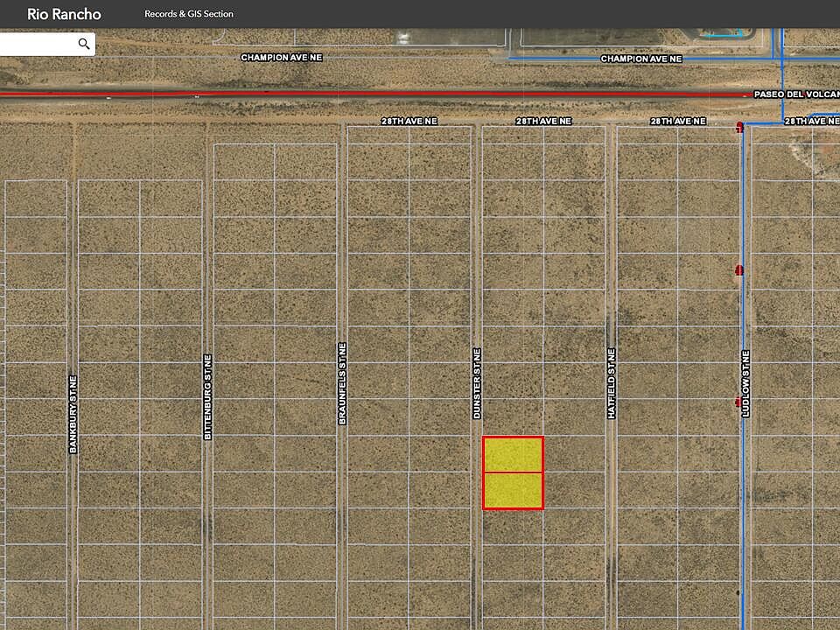840x630 pixels.
Task: Click the LUDLOW ST NE street label
Action: click(745, 383)
